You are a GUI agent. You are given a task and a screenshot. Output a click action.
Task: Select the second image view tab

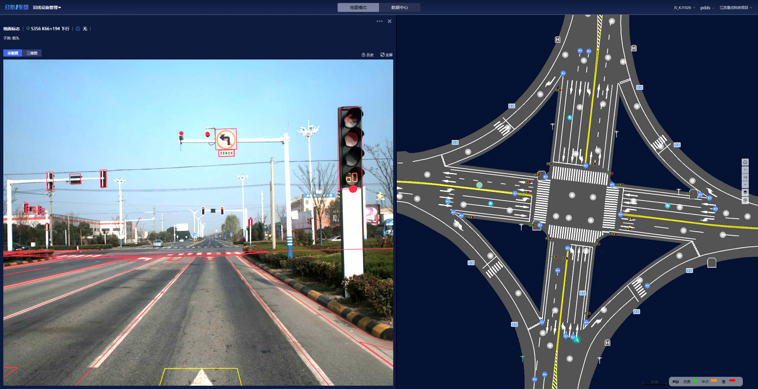[32, 53]
